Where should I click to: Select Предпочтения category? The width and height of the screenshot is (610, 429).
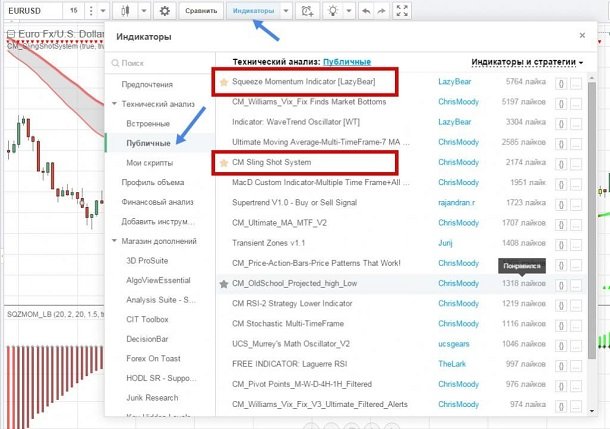click(x=147, y=84)
